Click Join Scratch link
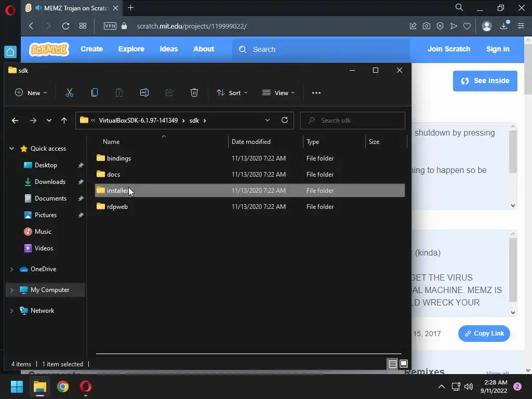 coord(448,49)
